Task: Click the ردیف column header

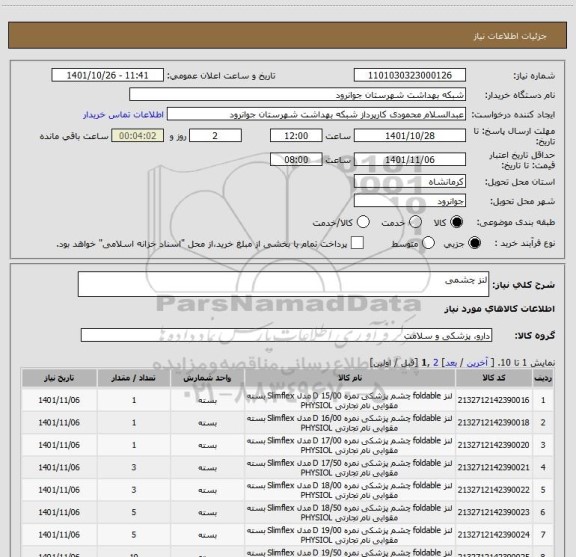Action: 543,378
